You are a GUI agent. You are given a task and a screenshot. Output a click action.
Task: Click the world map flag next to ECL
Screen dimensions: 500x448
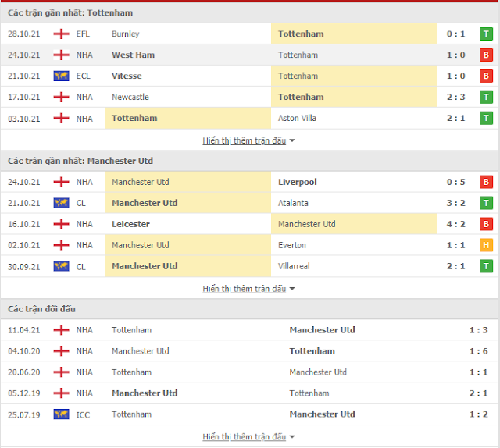(x=61, y=76)
